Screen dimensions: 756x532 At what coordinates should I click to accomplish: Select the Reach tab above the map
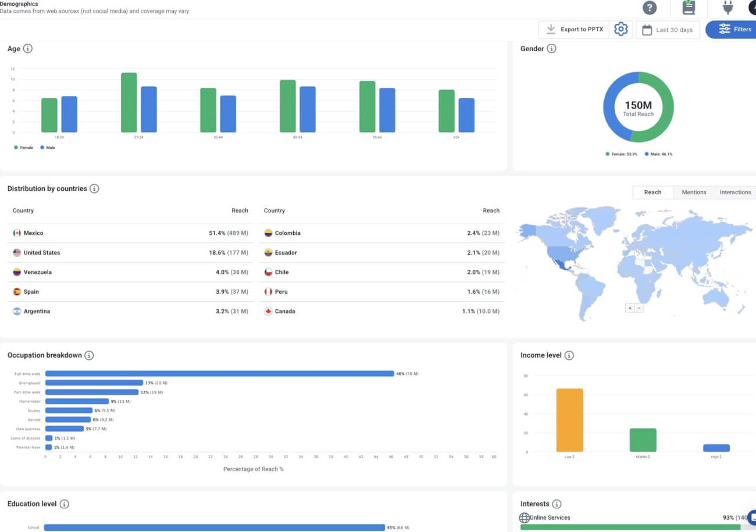pyautogui.click(x=652, y=192)
